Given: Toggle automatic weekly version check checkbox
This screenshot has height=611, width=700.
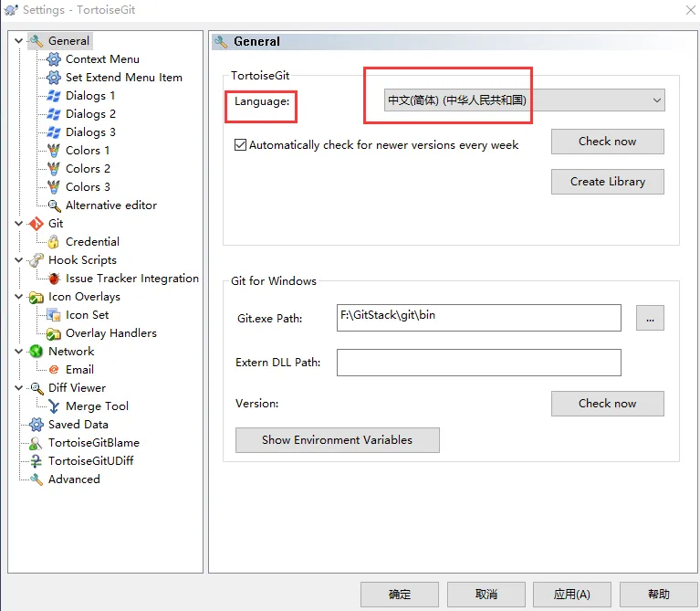Looking at the screenshot, I should (x=240, y=145).
